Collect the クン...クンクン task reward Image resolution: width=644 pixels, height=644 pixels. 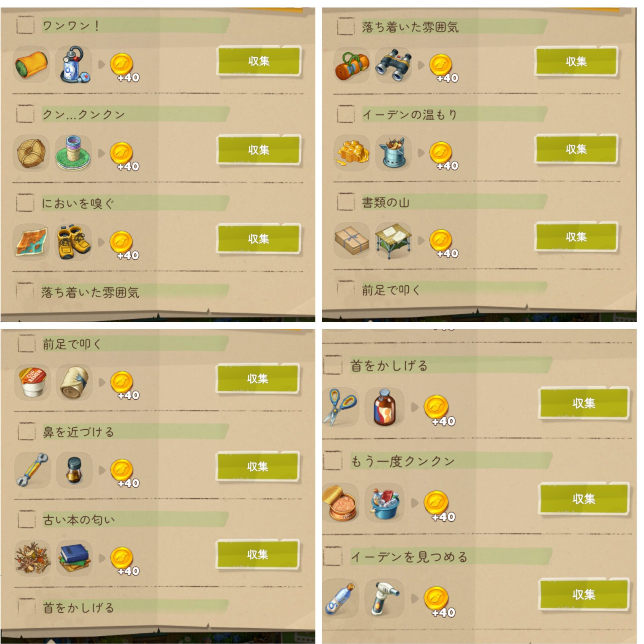click(x=259, y=149)
